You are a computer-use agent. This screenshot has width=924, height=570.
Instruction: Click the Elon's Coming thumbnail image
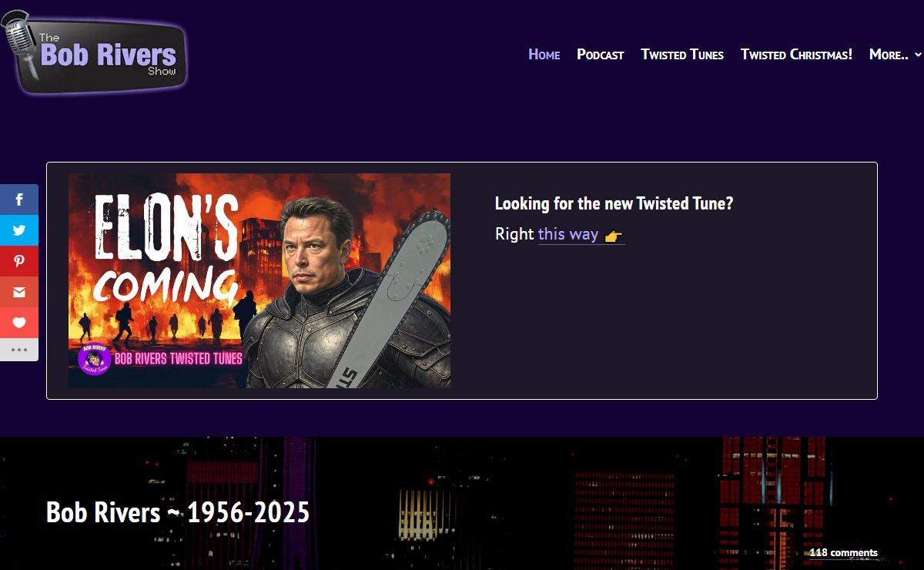[259, 280]
